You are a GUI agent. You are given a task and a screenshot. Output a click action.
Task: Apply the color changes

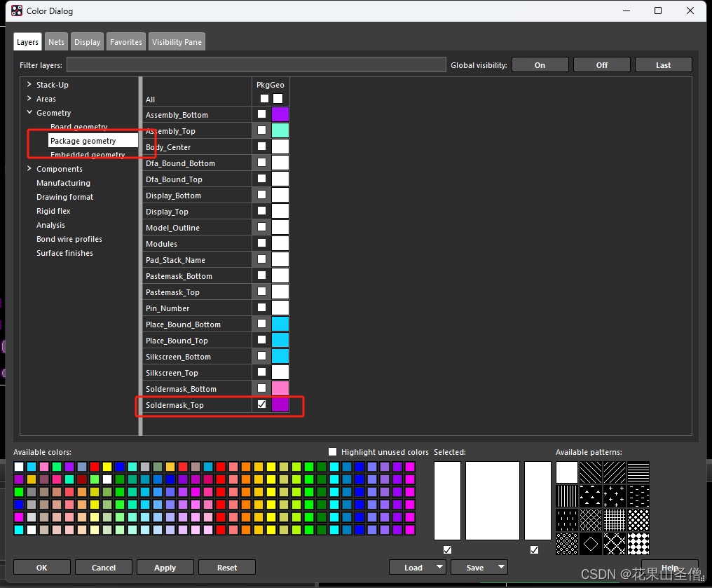click(x=165, y=568)
